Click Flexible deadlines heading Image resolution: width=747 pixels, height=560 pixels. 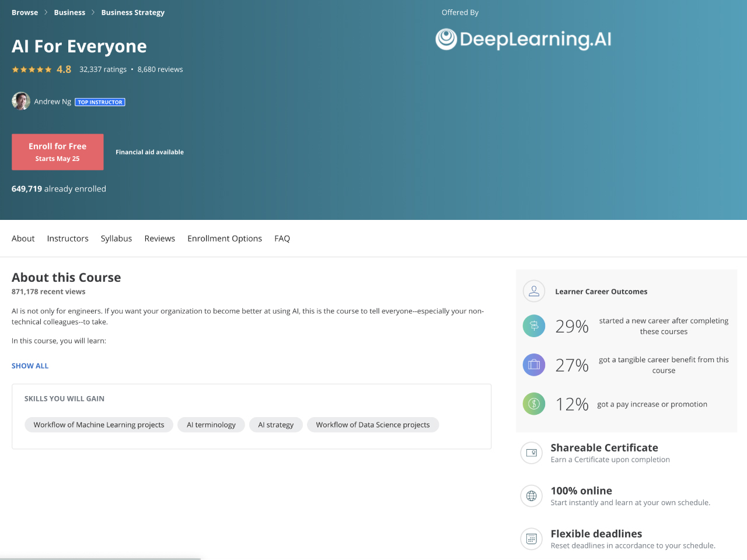tap(596, 534)
